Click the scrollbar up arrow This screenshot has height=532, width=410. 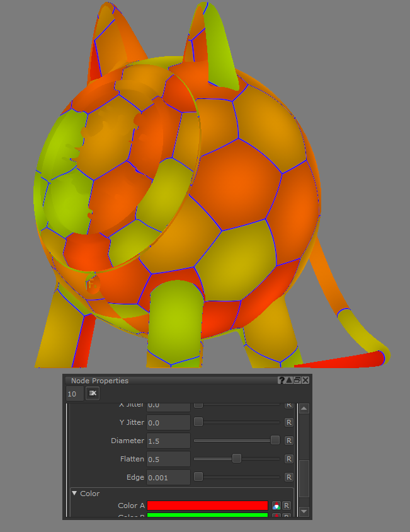click(304, 409)
